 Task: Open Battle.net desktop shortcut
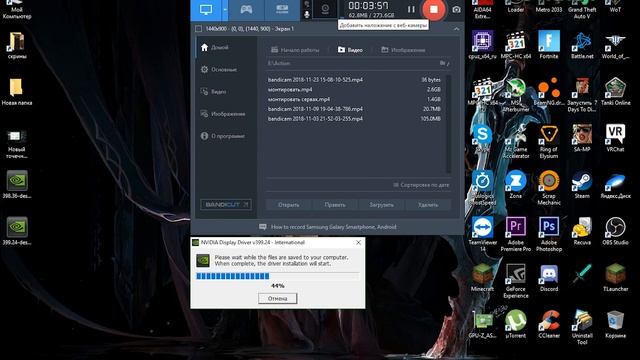tap(582, 45)
